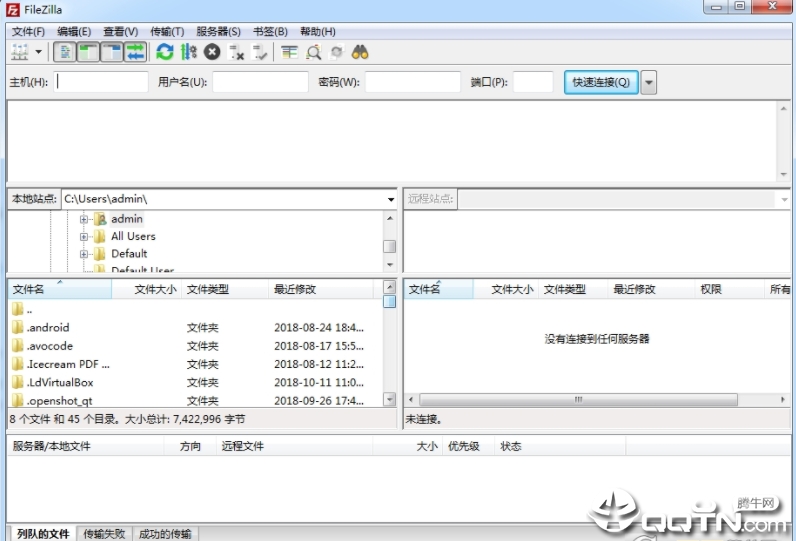
Task: Click the 快速连接(Q) button
Action: click(601, 82)
